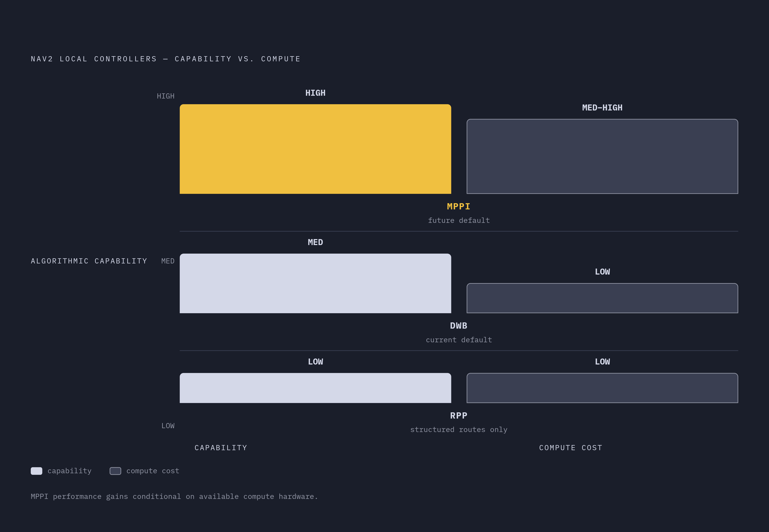Click the DWB capability bar labeled MED
Screen dimensions: 769x532
pyautogui.click(x=315, y=283)
